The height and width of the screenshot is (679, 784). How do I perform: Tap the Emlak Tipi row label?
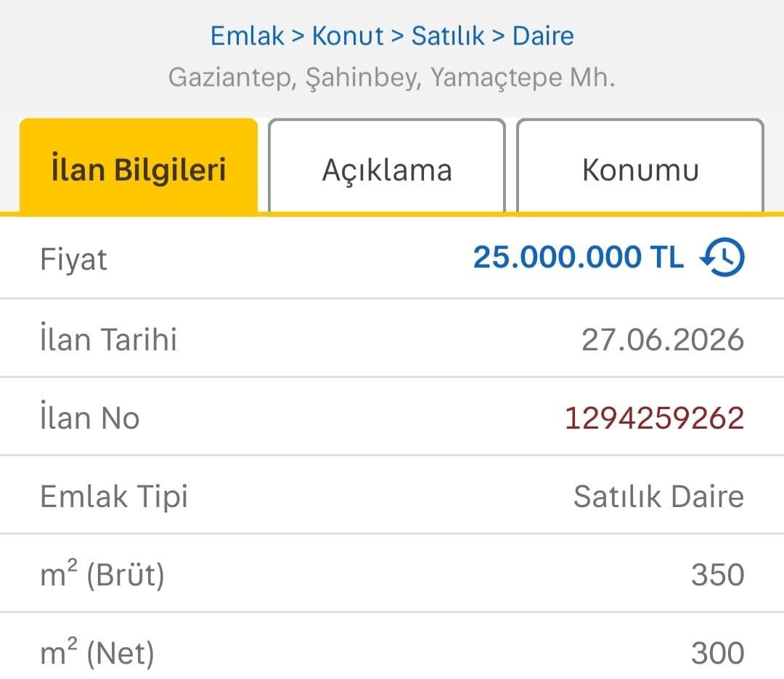coord(114,497)
